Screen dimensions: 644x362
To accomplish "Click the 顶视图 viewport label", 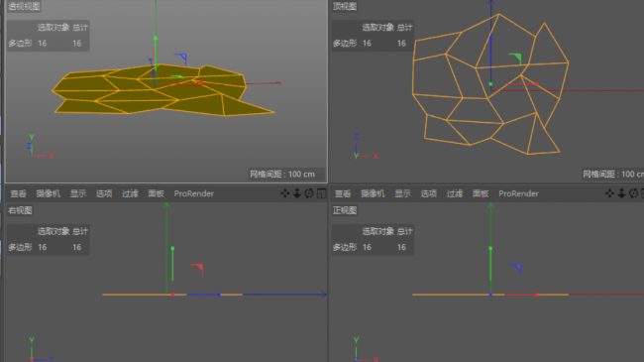I will (x=345, y=6).
